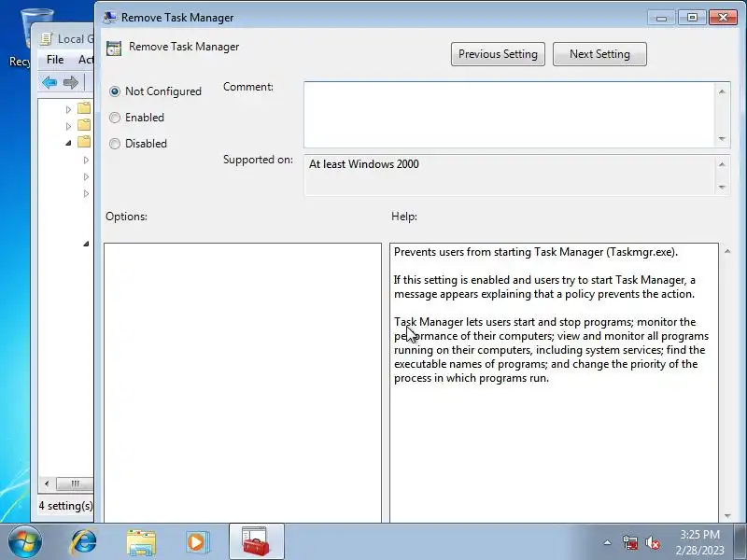Click the muted volume tray icon
The height and width of the screenshot is (560, 747).
coord(652,542)
